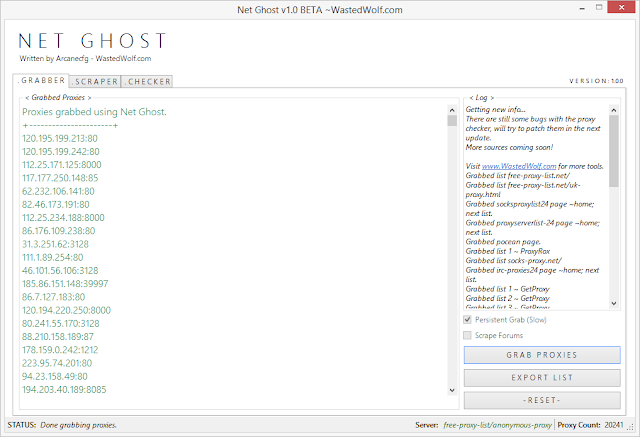
Task: Open the www.WastedWolf.com link in log
Action: tap(519, 166)
